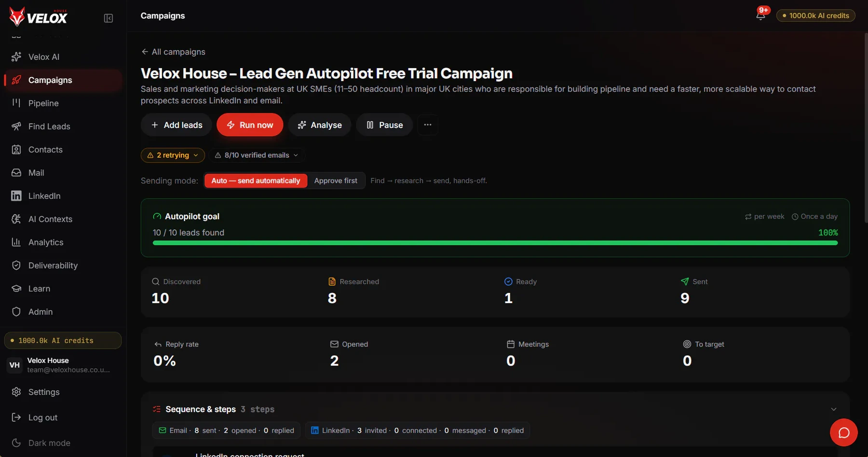
Task: Open the more options ellipsis menu
Action: coord(428,125)
